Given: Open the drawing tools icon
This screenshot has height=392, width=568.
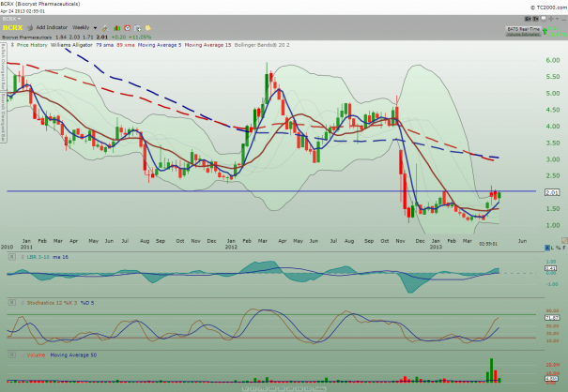Looking at the screenshot, I should [x=105, y=28].
